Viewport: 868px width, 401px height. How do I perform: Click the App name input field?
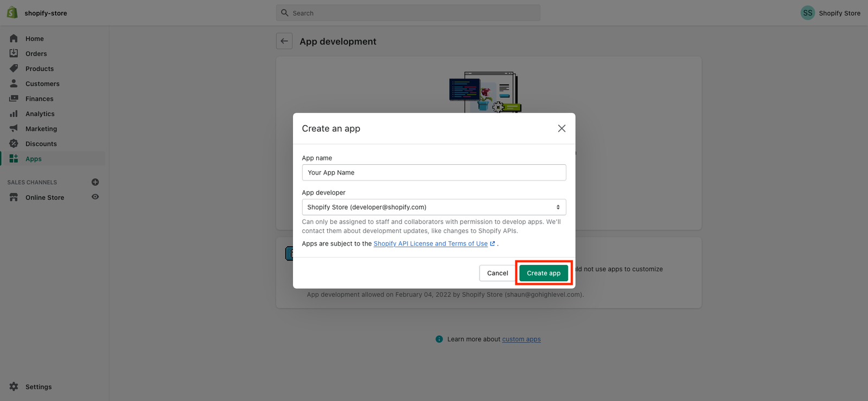[x=433, y=172]
